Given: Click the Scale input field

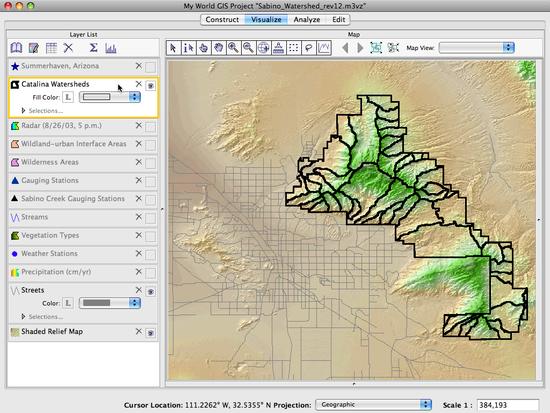Looking at the screenshot, I should (508, 405).
